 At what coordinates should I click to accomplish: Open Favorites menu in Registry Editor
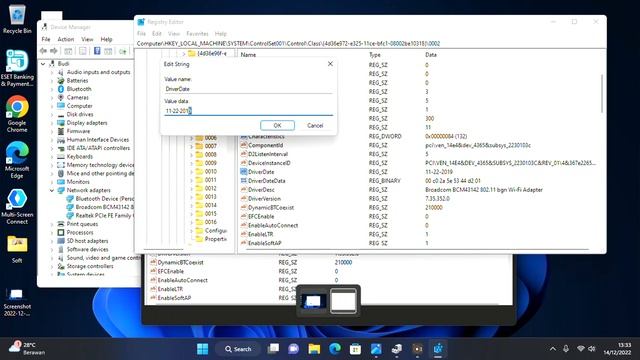[197, 33]
